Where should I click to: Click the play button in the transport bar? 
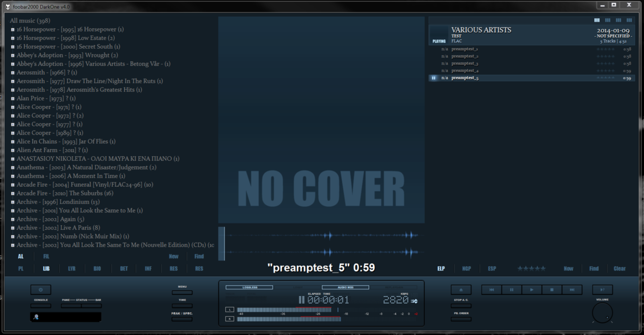(532, 290)
